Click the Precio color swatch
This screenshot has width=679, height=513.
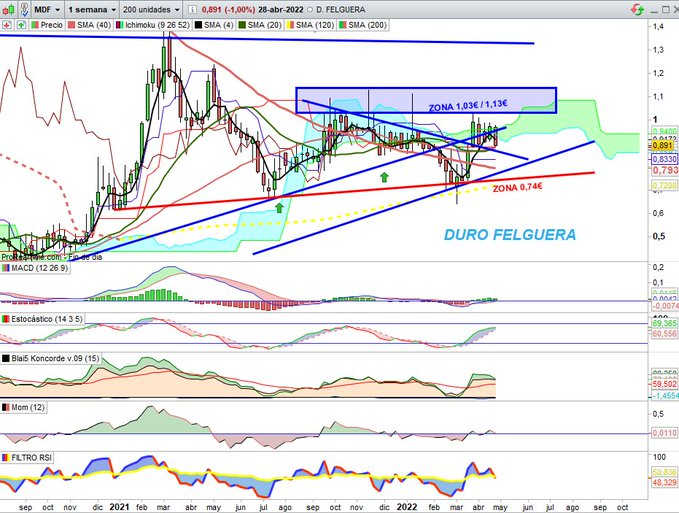(x=35, y=25)
